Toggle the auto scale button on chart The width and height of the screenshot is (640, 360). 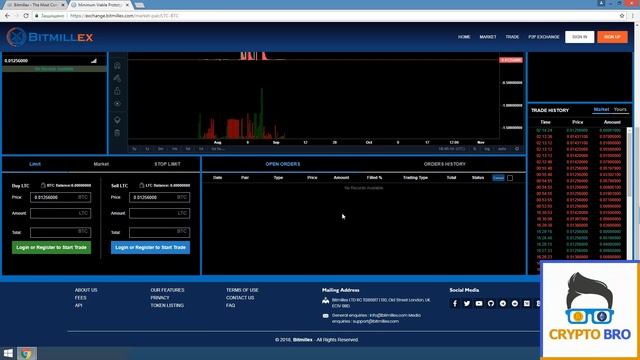[x=502, y=149]
